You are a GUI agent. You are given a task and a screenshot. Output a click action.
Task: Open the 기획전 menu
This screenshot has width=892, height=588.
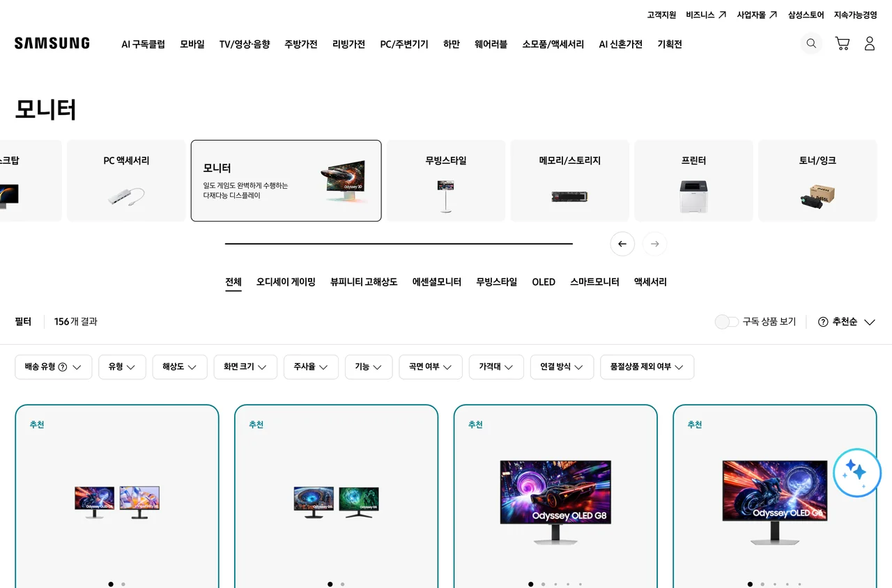pyautogui.click(x=670, y=44)
